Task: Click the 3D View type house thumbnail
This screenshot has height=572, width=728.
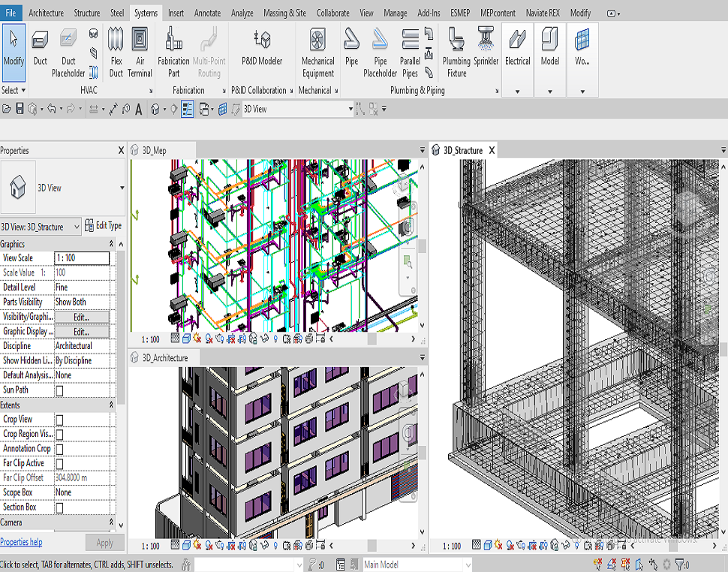Action: tap(18, 187)
